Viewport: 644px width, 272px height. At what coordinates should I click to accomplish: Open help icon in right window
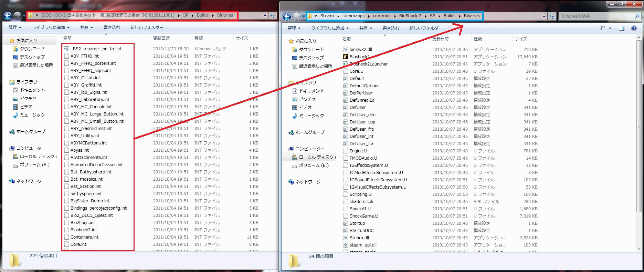[634, 28]
